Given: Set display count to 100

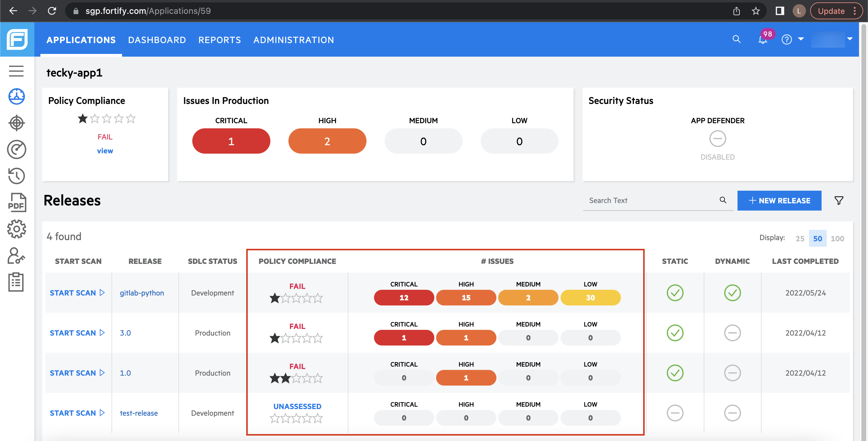Looking at the screenshot, I should (x=837, y=239).
